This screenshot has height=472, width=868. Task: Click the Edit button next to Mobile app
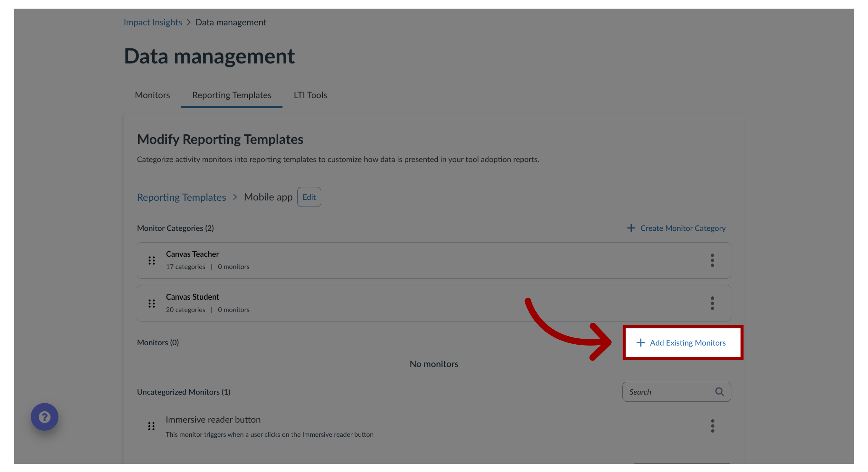[x=309, y=197]
